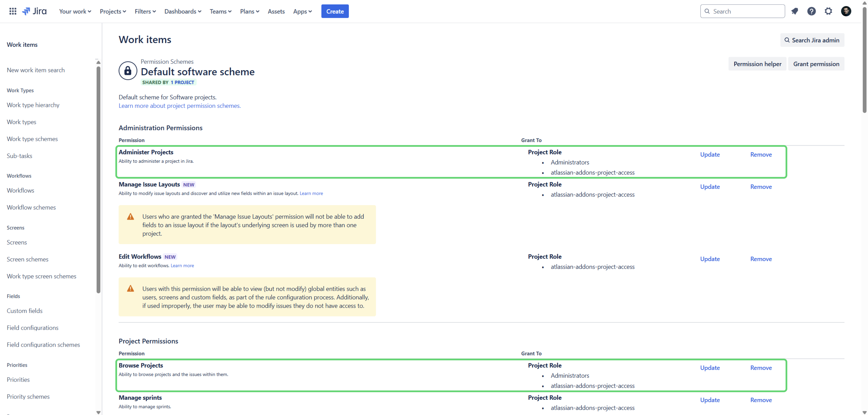Open the Permission helper
Screen dimensions: 868x415
[757, 64]
